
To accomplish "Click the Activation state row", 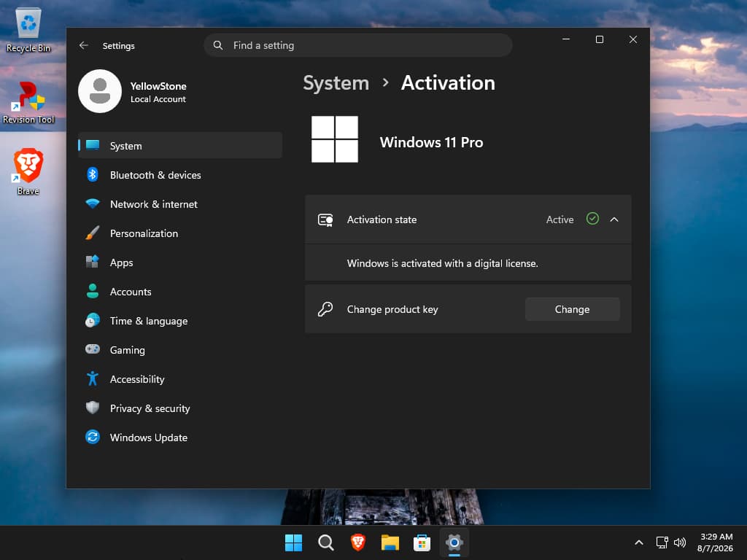I will [468, 219].
